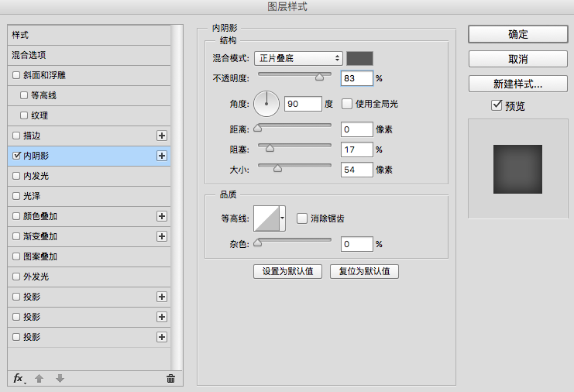The height and width of the screenshot is (392, 574).
Task: Enable the 斜面和浮雕 checkbox
Action: (x=17, y=75)
